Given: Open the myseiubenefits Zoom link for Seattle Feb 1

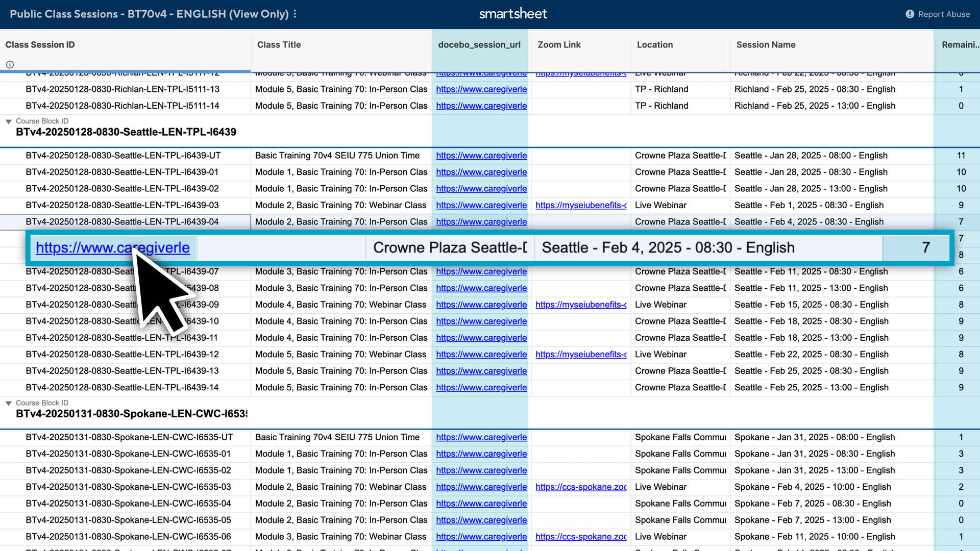Looking at the screenshot, I should coord(581,205).
